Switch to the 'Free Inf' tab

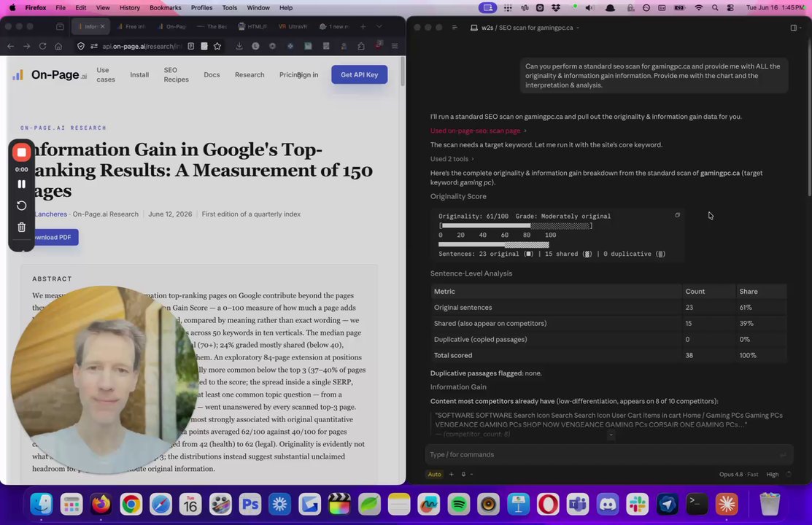[132, 26]
